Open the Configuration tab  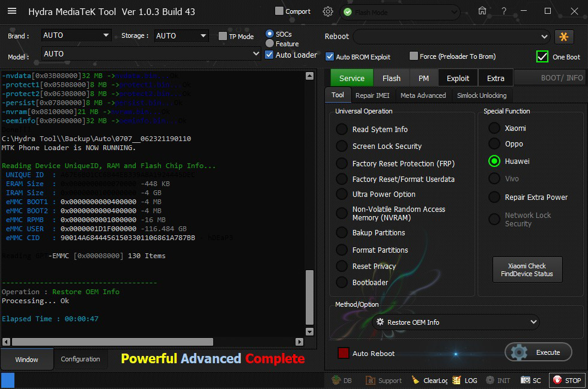(x=80, y=359)
